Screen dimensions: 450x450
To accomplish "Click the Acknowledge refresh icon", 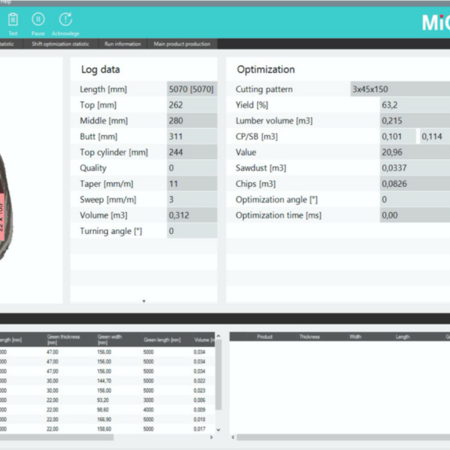I will click(x=65, y=19).
